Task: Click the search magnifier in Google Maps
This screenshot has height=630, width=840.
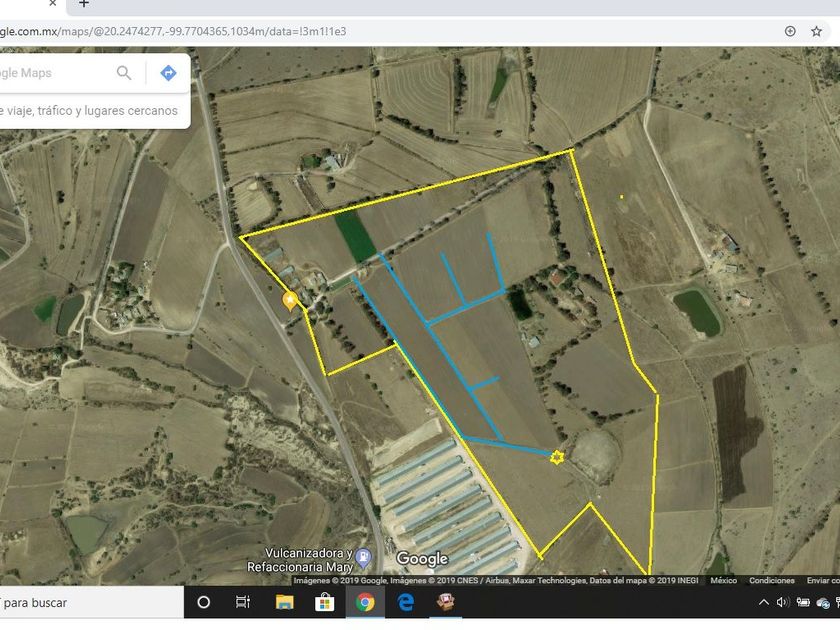Action: (124, 73)
